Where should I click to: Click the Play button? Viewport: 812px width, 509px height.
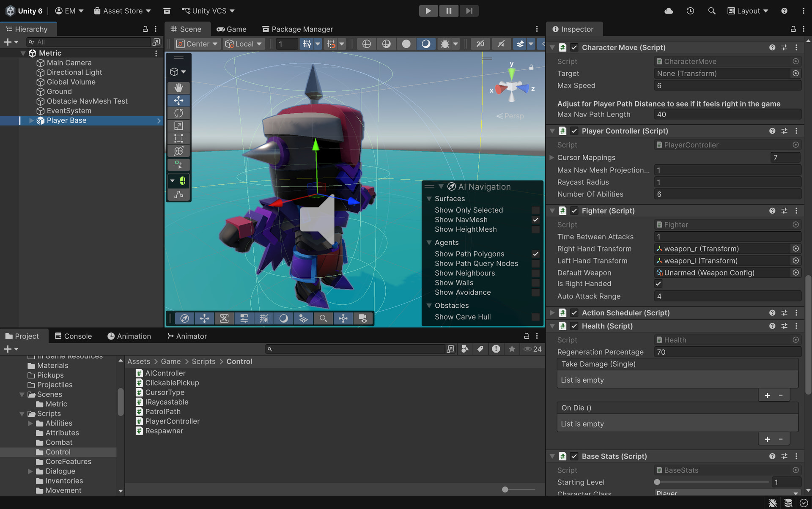click(428, 11)
